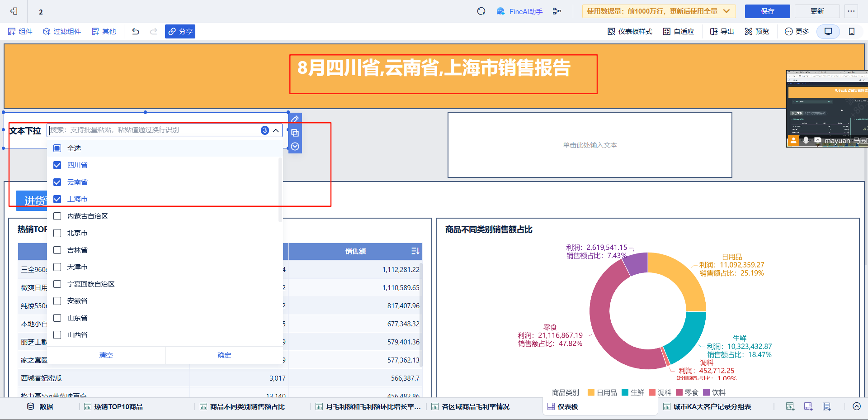Screen dimensions: 868x420
Task: Uncheck the 四川省 checkbox
Action: click(57, 165)
